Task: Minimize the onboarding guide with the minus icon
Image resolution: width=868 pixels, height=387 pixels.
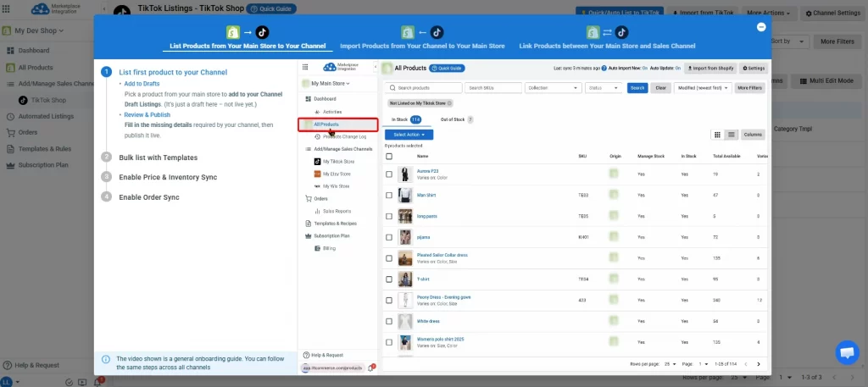Action: pos(761,26)
